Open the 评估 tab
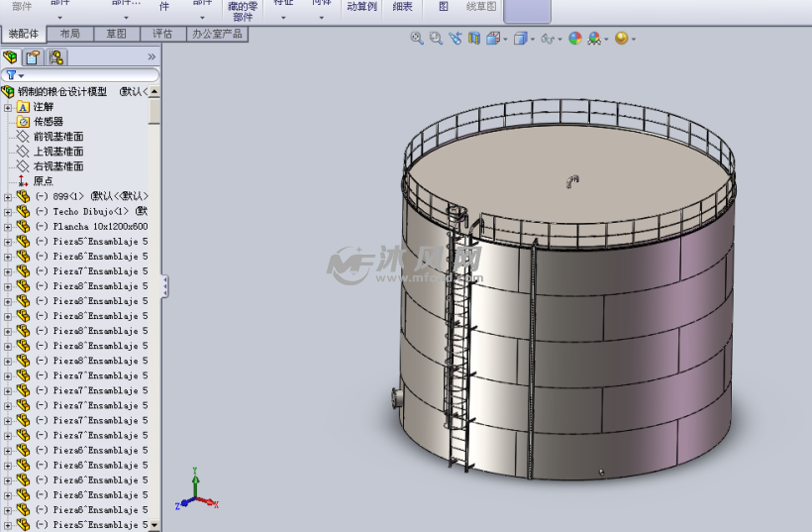812x532 pixels. [162, 35]
